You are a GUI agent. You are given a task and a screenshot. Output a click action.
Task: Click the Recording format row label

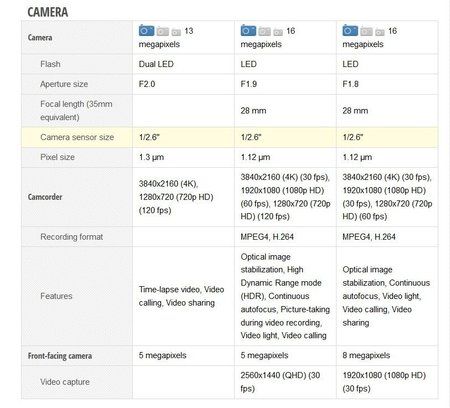[x=72, y=237]
